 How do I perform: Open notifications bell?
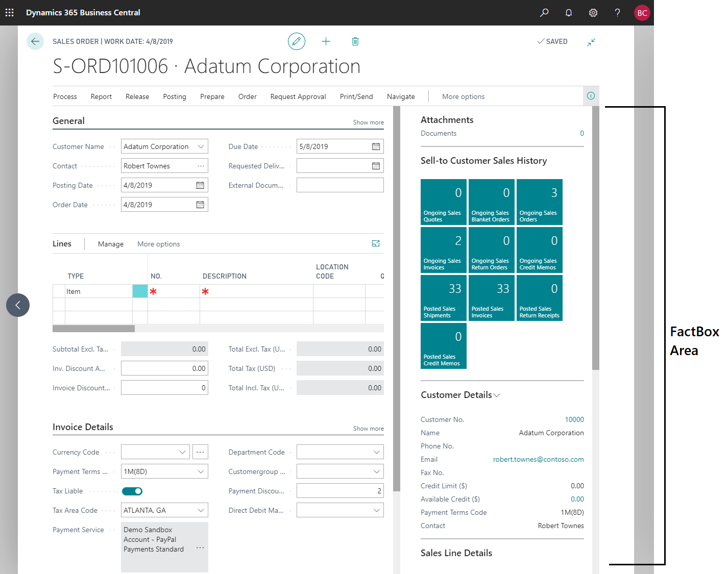click(569, 13)
